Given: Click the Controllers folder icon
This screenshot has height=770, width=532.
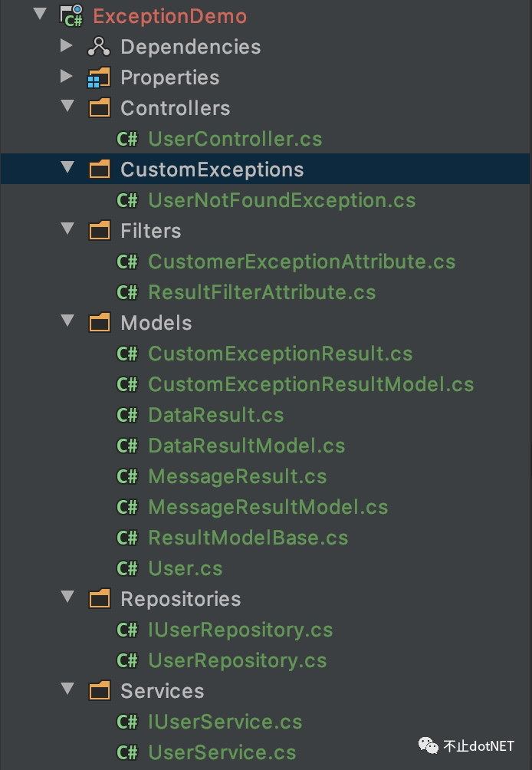Looking at the screenshot, I should pyautogui.click(x=100, y=108).
